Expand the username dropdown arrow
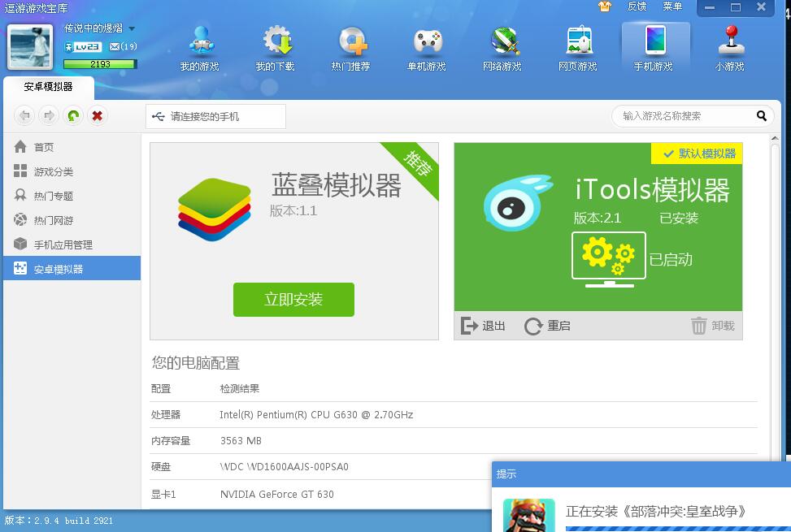 [132, 28]
